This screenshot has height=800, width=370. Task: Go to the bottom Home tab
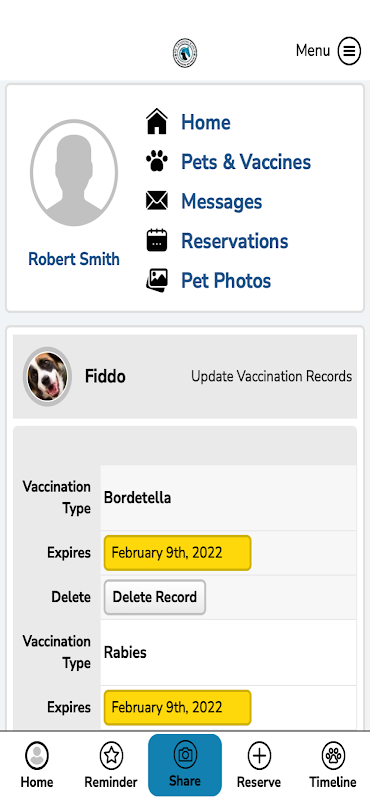(x=37, y=765)
